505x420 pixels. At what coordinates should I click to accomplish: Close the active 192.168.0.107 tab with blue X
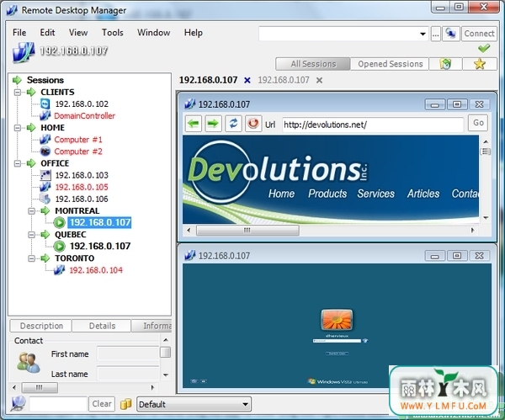coord(247,80)
